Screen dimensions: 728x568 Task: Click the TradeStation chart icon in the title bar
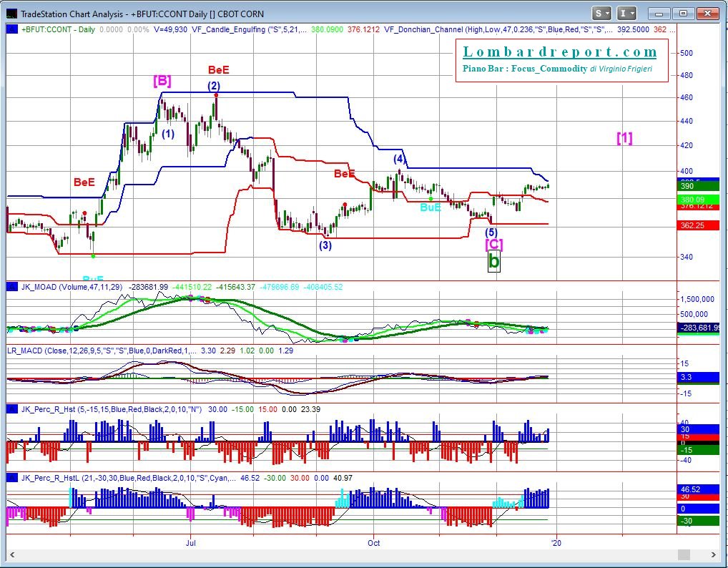click(11, 14)
